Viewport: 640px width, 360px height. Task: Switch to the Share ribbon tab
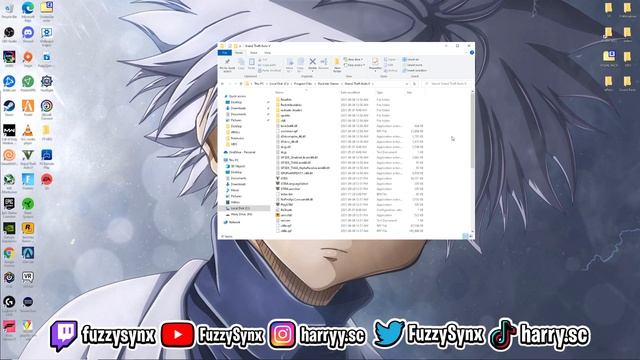click(253, 53)
